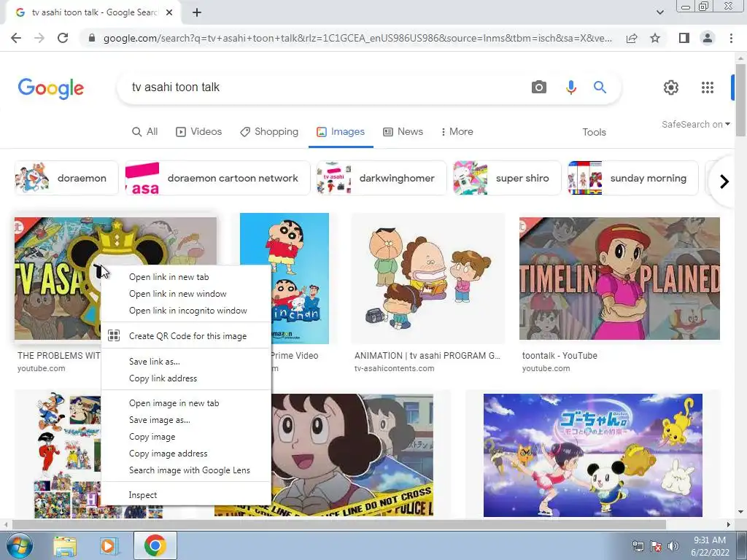Share this page via address bar icon
This screenshot has width=747, height=560.
[x=632, y=38]
